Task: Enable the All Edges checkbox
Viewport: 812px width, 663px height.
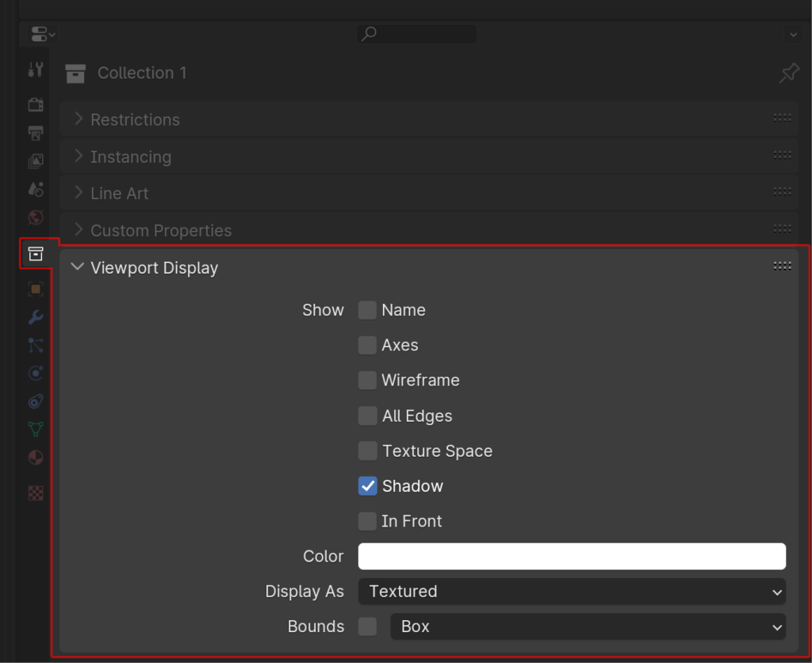Action: pos(367,416)
